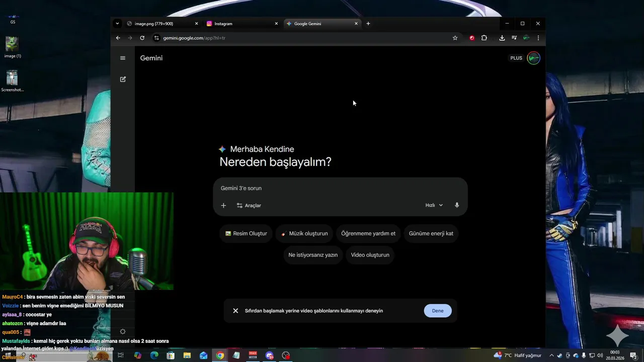Open the media control icon in toolbar
Screen dimensions: 644x362
coord(514,38)
